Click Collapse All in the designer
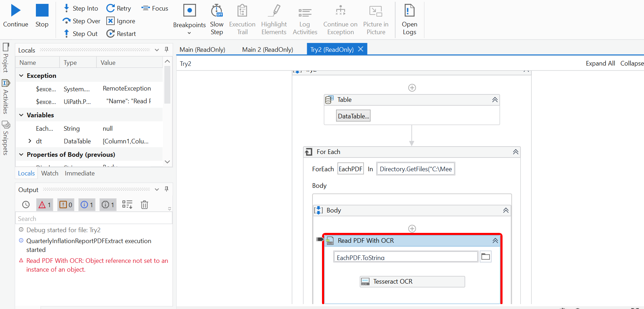 click(x=632, y=63)
